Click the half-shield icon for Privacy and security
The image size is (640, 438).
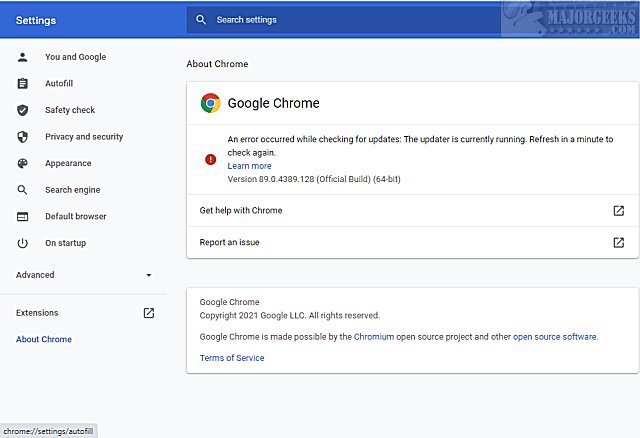click(x=22, y=137)
